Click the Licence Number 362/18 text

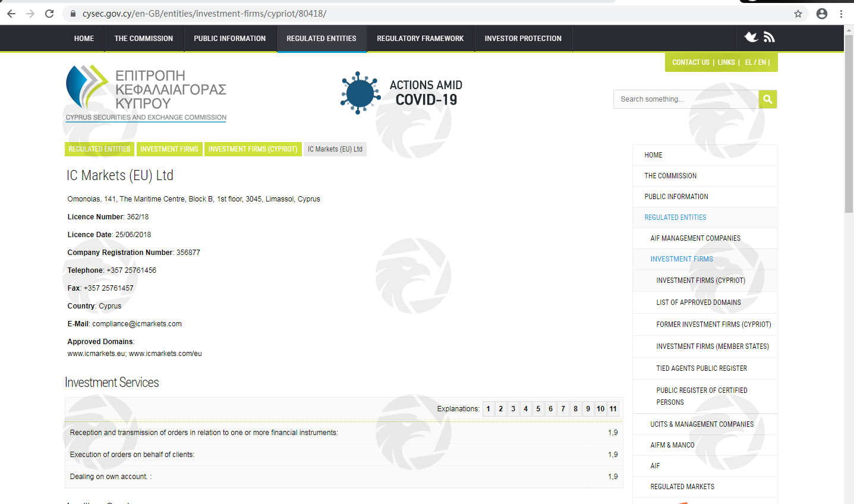coord(108,217)
